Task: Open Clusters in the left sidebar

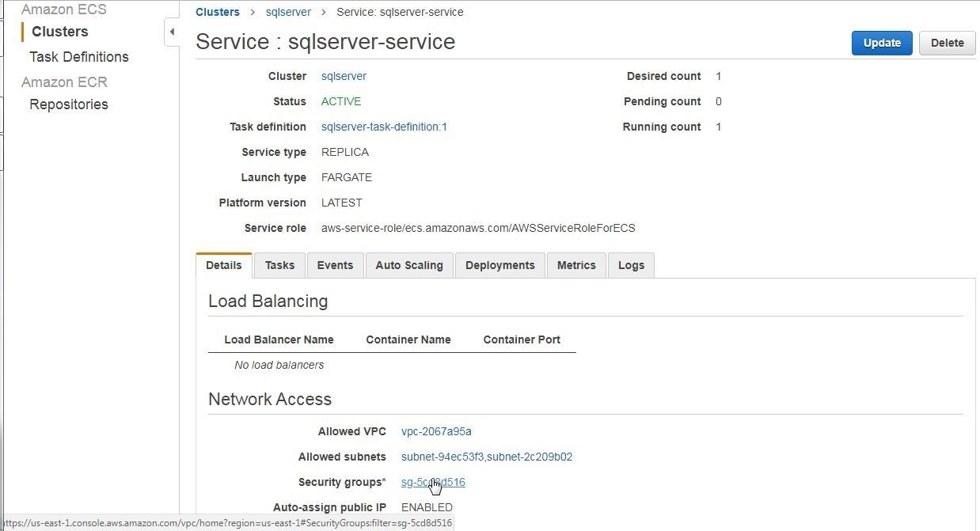Action: (x=59, y=32)
